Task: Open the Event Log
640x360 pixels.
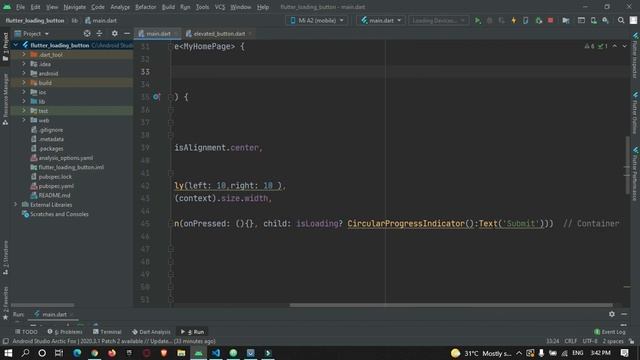Action: tap(610, 332)
